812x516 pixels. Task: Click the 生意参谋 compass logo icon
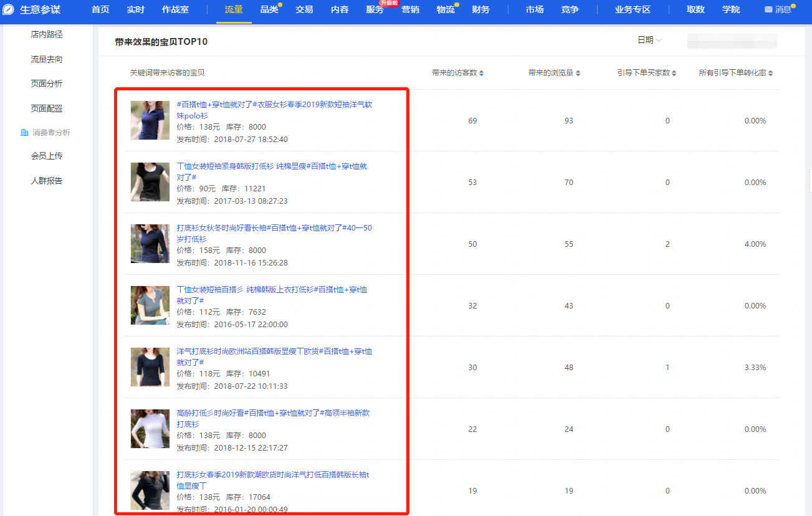pos(9,9)
